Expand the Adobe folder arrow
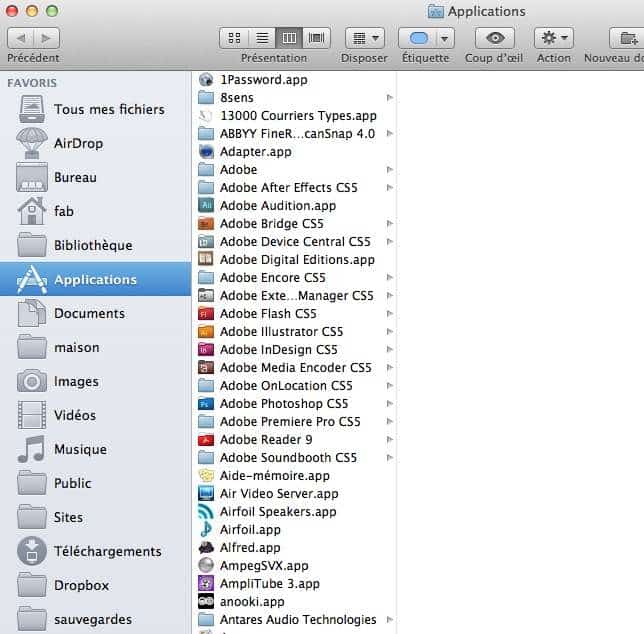644x634 pixels. 389,170
